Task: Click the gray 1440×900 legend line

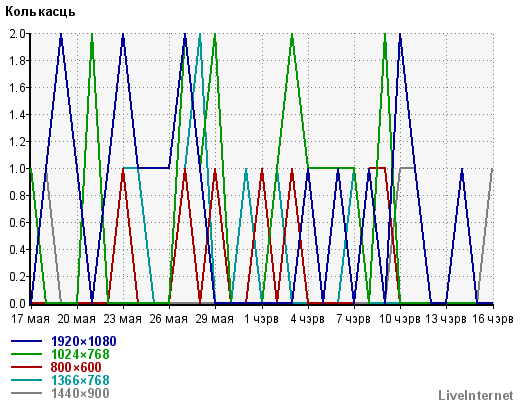Action: [26, 393]
